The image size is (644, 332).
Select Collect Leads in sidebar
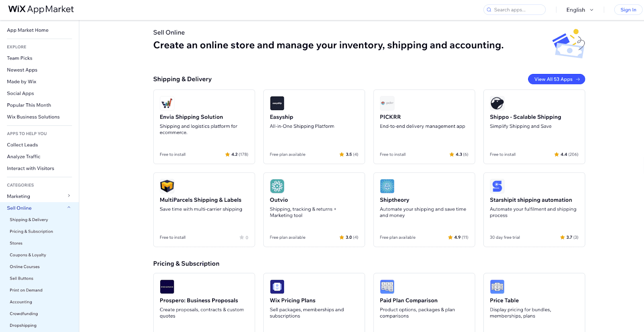(23, 145)
